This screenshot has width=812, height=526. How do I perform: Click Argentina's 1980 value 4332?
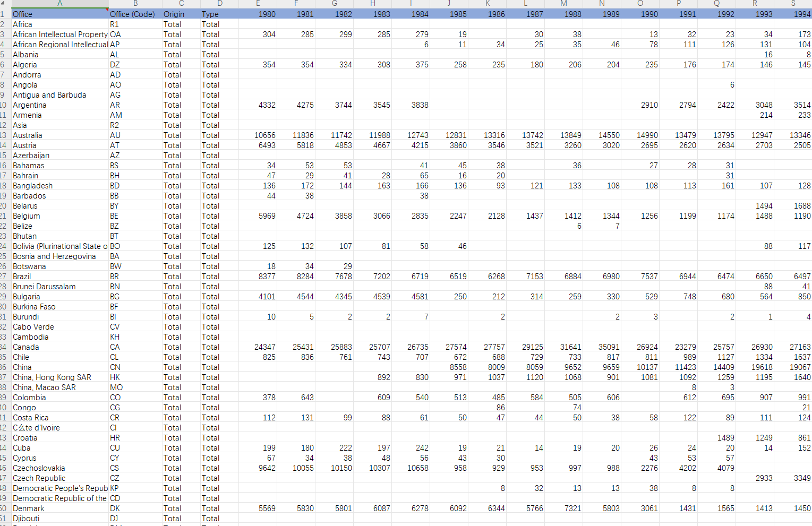coord(258,105)
